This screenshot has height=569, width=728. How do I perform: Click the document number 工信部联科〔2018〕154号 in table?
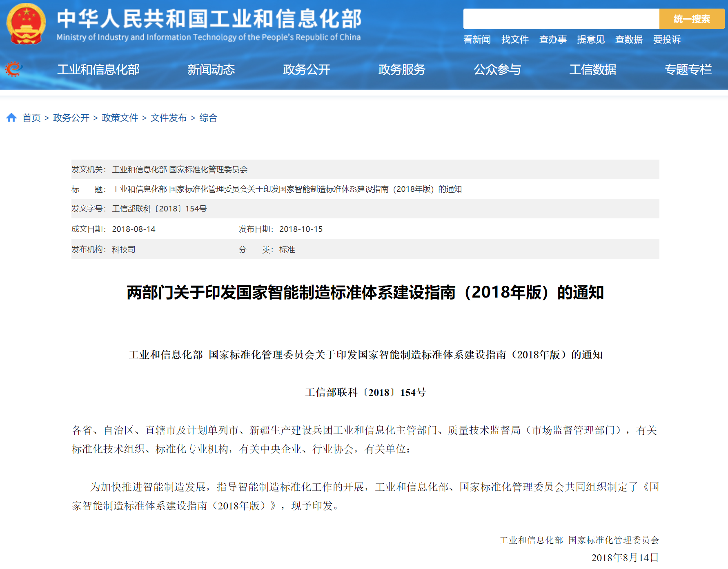(x=160, y=209)
